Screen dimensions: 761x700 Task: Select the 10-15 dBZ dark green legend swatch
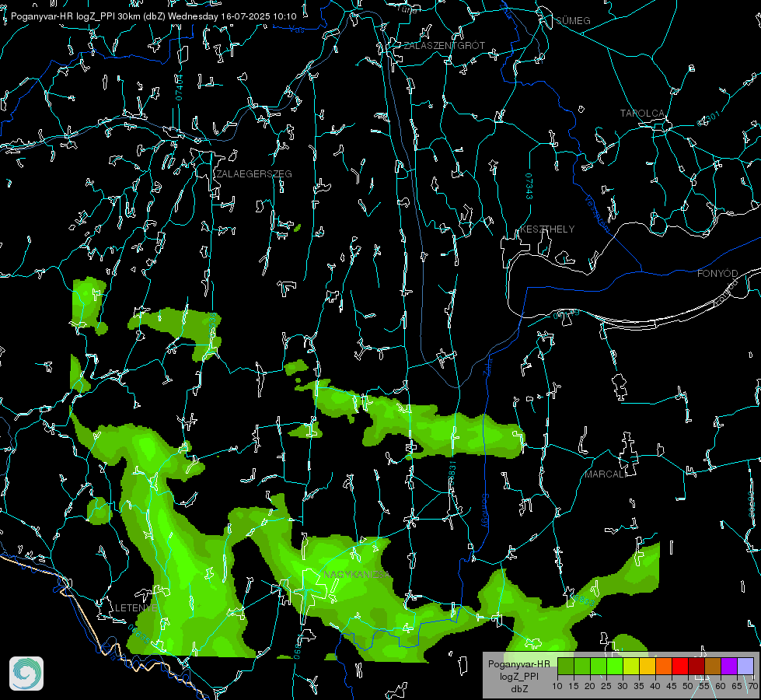(565, 666)
